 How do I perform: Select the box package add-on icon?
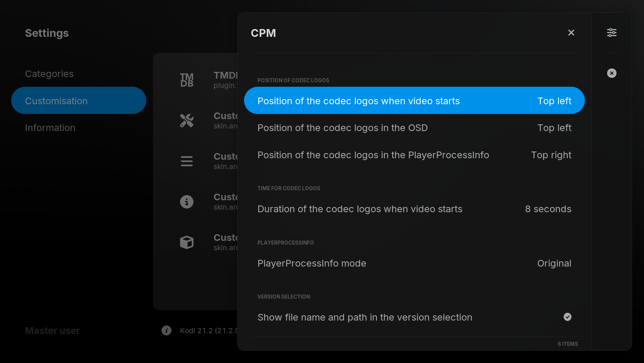pos(187,242)
